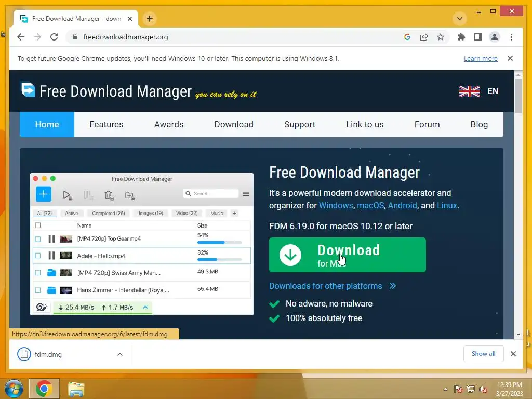Go back to the previous page
The width and height of the screenshot is (532, 399).
coord(21,37)
